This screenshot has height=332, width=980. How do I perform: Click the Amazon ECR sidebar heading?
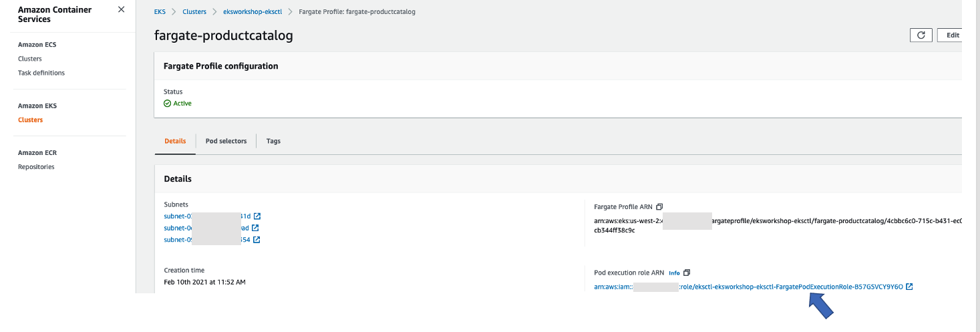tap(38, 153)
